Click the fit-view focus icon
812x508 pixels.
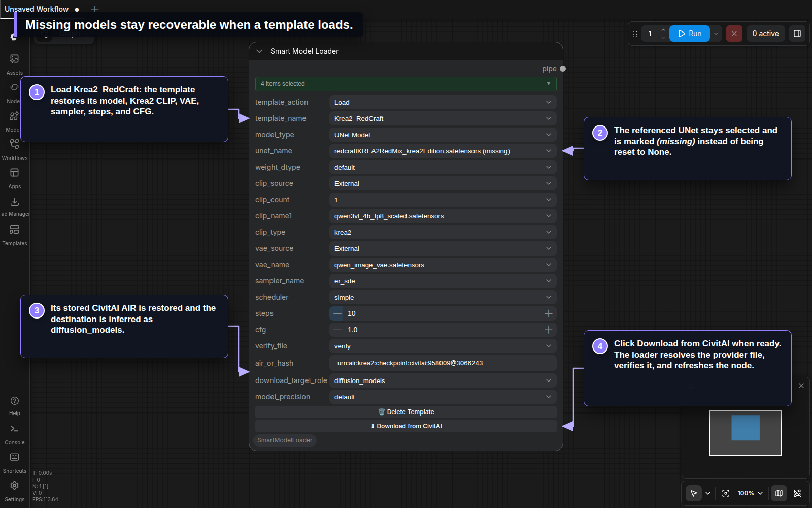(726, 493)
